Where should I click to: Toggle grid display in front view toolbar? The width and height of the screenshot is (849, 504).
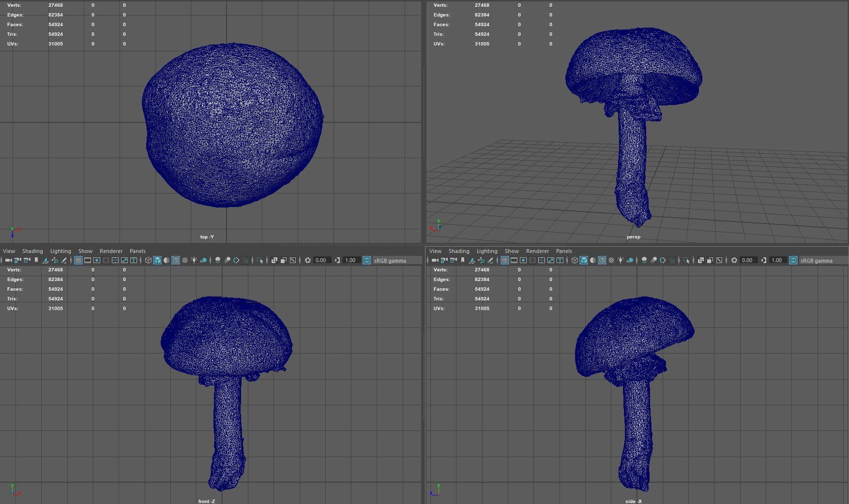pyautogui.click(x=78, y=260)
